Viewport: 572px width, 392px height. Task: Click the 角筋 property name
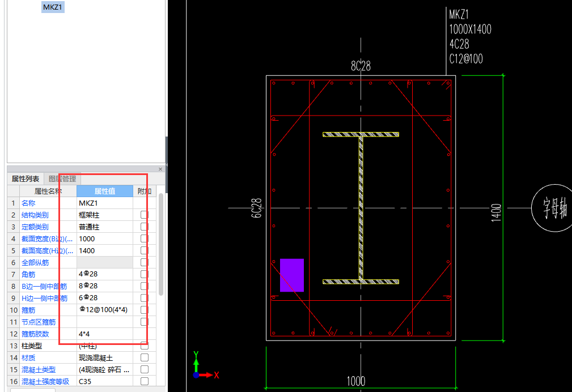(28, 274)
